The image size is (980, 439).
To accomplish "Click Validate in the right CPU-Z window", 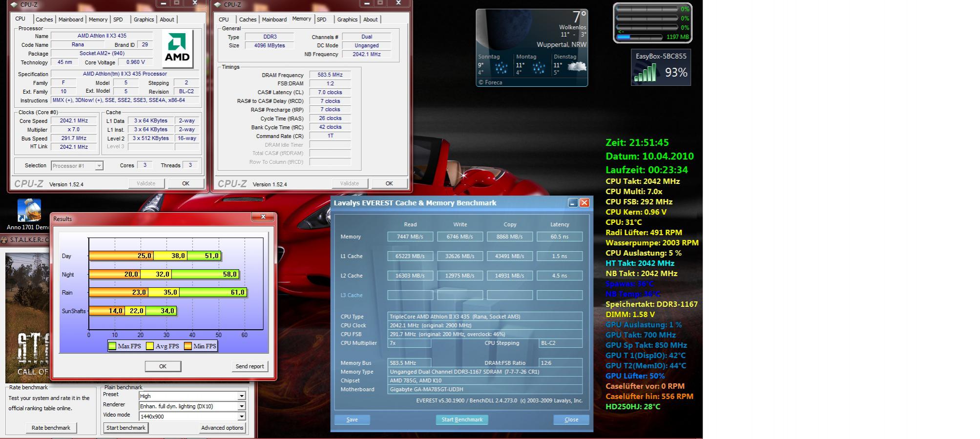I will click(350, 183).
